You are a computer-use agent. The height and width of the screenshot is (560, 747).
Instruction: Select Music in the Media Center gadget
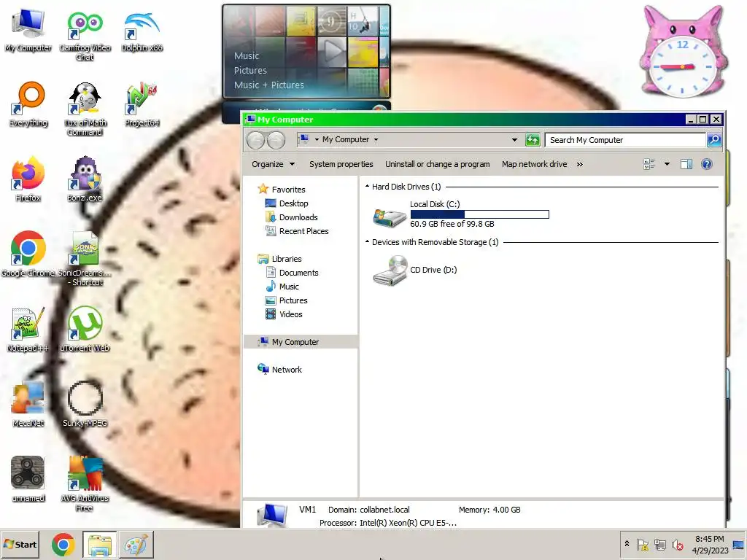(x=247, y=55)
